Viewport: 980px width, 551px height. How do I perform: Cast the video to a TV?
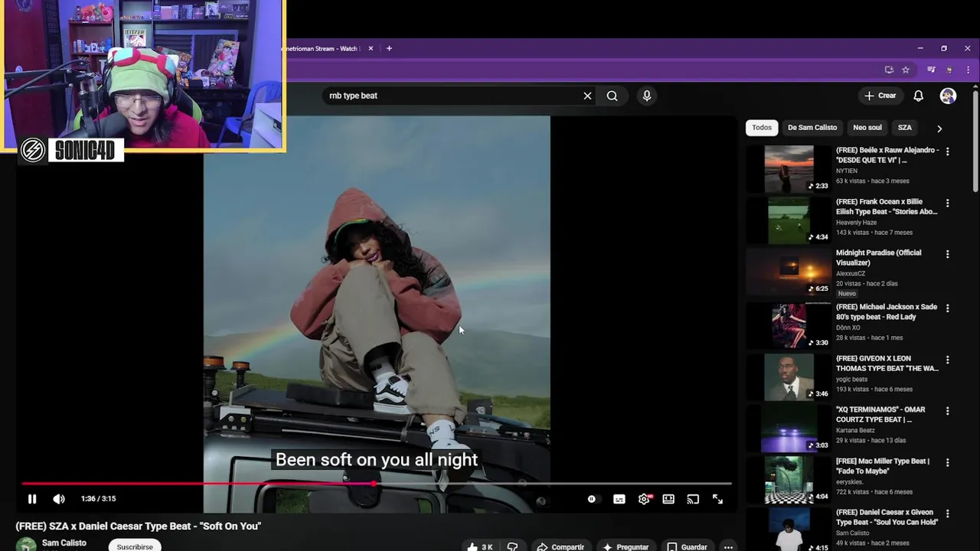693,499
